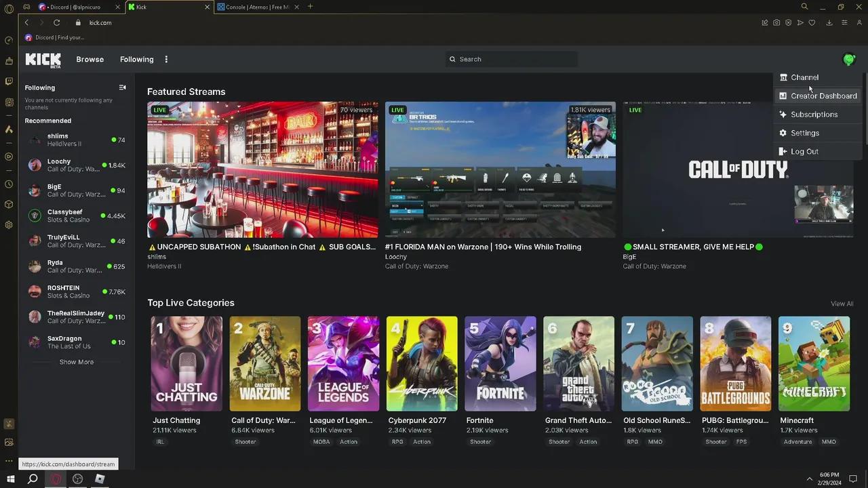Viewport: 868px width, 488px height.
Task: Open the Easy Setup sliders icon
Action: click(x=844, y=22)
